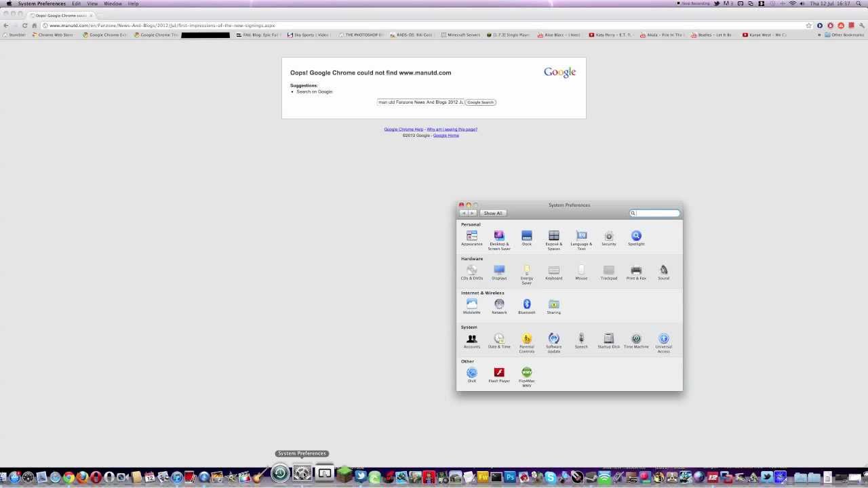
Task: Open Date & Time preferences
Action: tap(499, 341)
